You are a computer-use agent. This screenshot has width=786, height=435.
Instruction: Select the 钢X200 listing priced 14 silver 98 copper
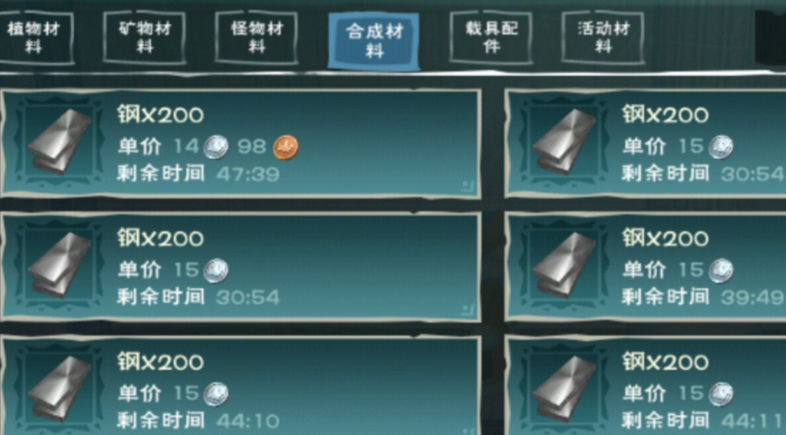pos(241,143)
